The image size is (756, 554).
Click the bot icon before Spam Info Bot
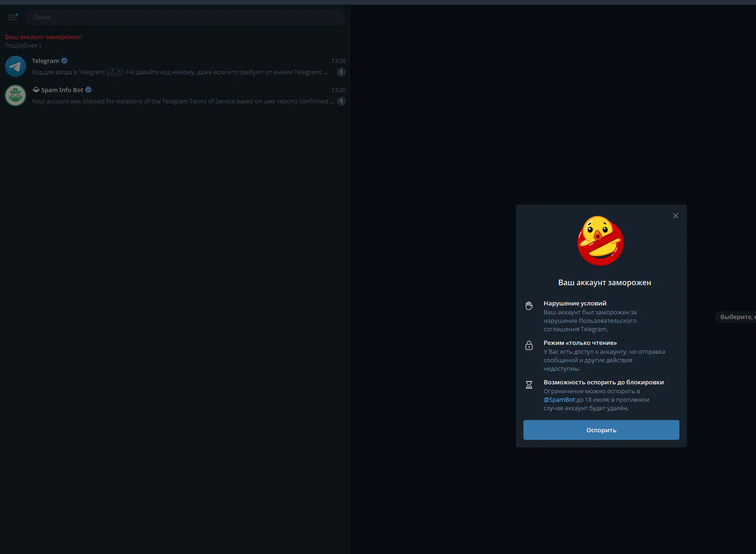[x=36, y=90]
